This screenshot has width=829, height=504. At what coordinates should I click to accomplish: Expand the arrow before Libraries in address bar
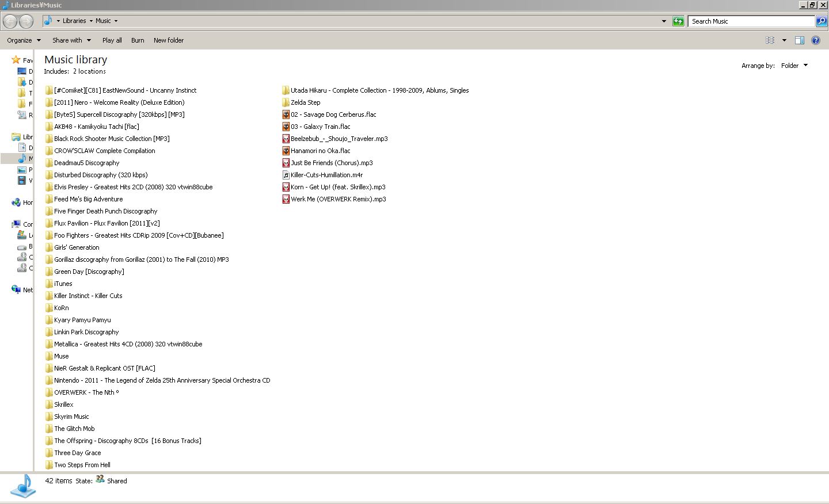(x=58, y=21)
